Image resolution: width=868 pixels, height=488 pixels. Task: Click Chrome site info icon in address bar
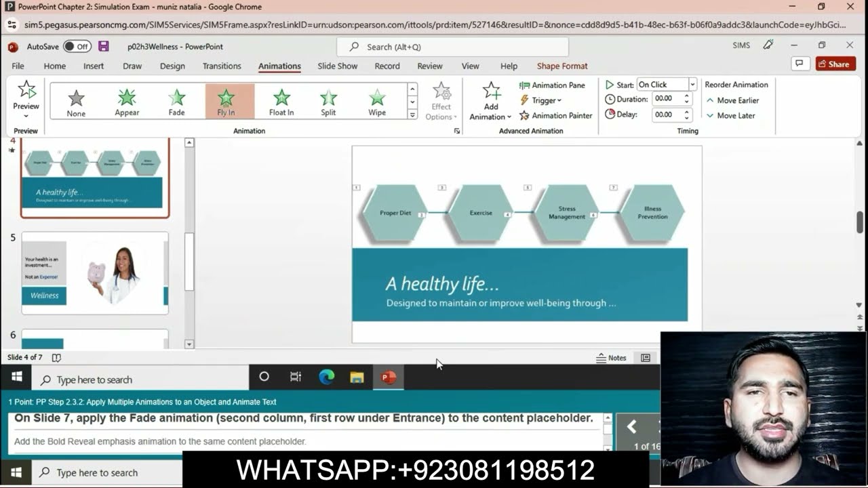click(x=12, y=24)
